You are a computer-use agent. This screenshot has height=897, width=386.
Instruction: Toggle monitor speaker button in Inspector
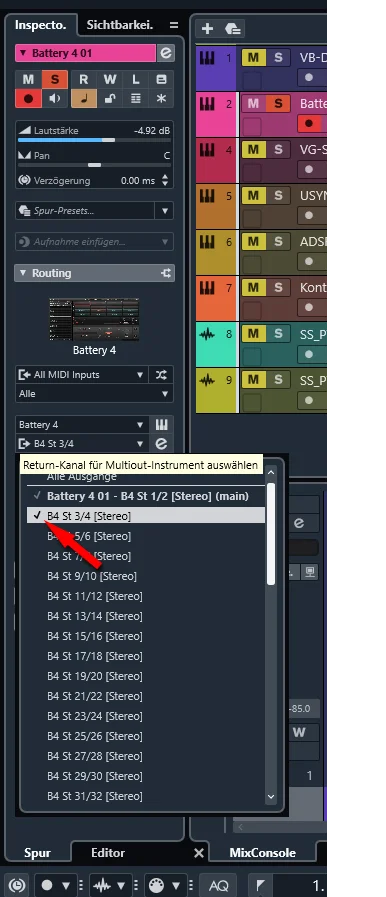point(54,98)
